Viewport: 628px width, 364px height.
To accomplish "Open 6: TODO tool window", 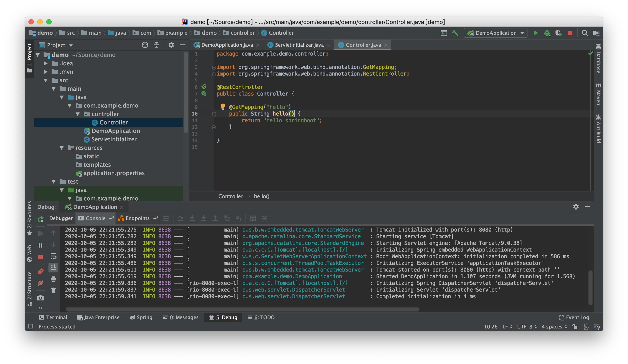I will point(261,317).
